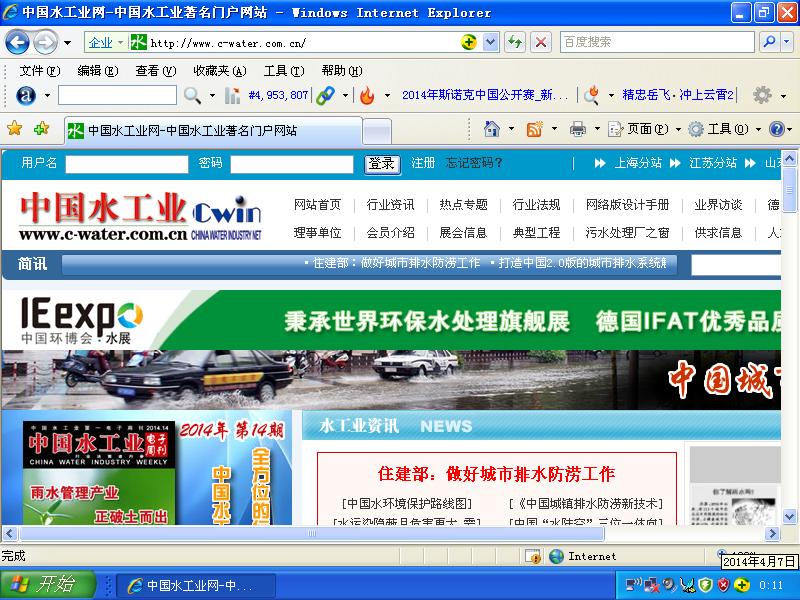The width and height of the screenshot is (800, 600).
Task: Open a new blank tab
Action: [378, 132]
